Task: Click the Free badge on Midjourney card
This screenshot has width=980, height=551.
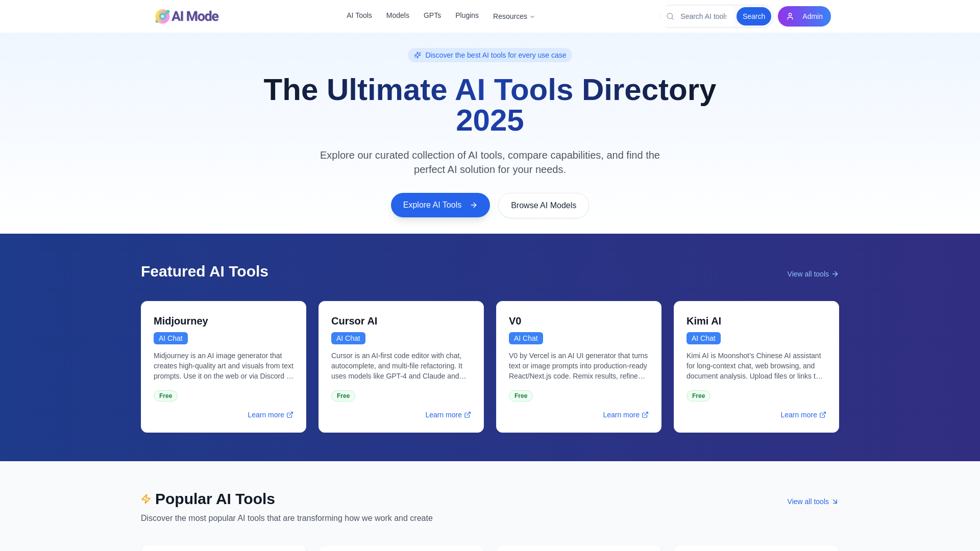Action: (165, 396)
